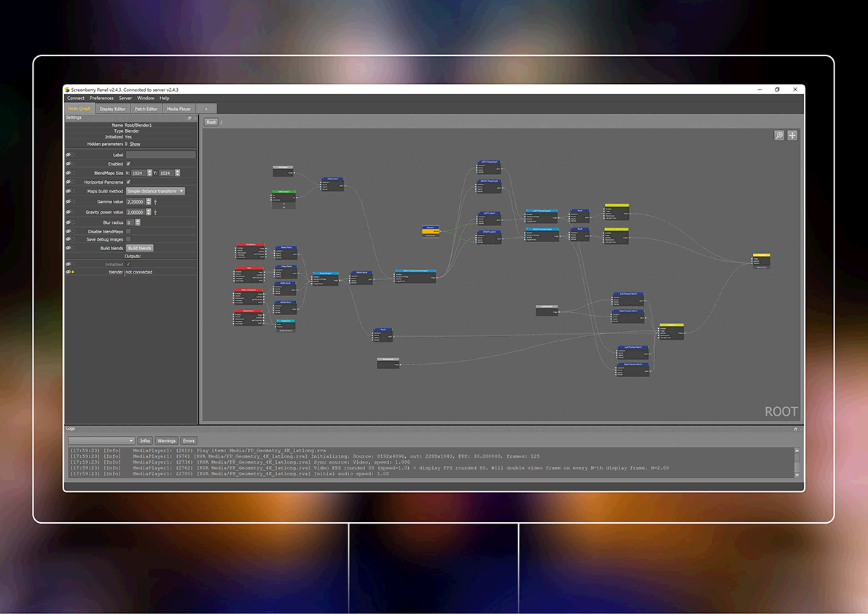The height and width of the screenshot is (614, 868).
Task: Expand the Logs filter combo box
Action: pyautogui.click(x=101, y=440)
